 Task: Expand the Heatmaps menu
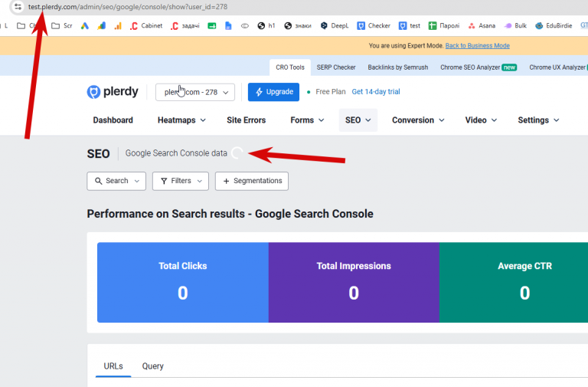coord(181,120)
